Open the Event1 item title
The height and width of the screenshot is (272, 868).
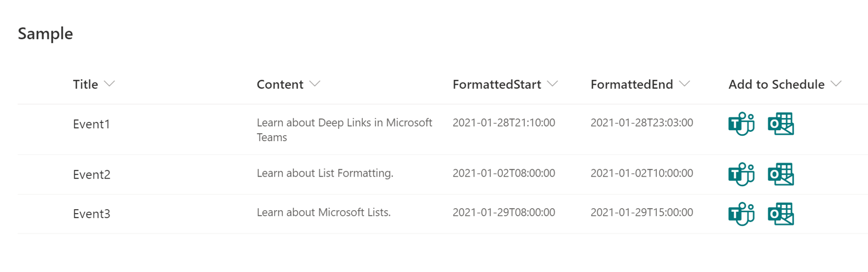coord(91,124)
